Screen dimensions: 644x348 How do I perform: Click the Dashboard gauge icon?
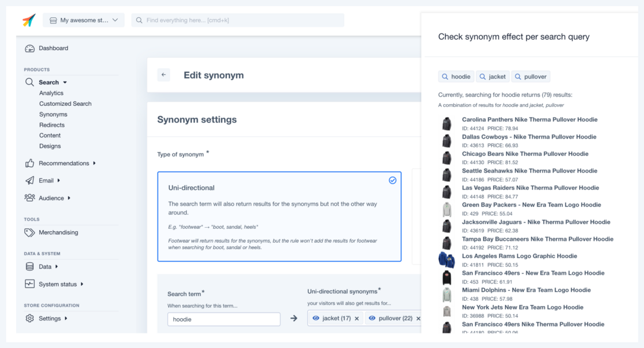[30, 49]
